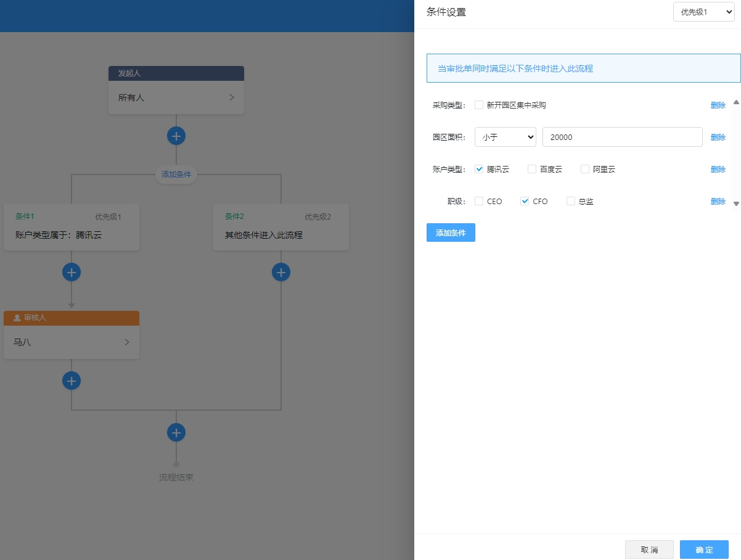Click the chevron arrow on 马八 node
741x560 pixels.
(x=127, y=342)
